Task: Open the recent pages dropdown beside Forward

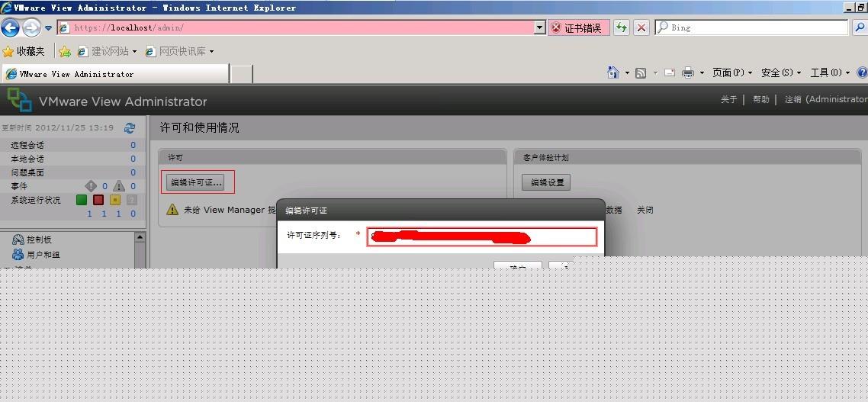Action: point(48,27)
